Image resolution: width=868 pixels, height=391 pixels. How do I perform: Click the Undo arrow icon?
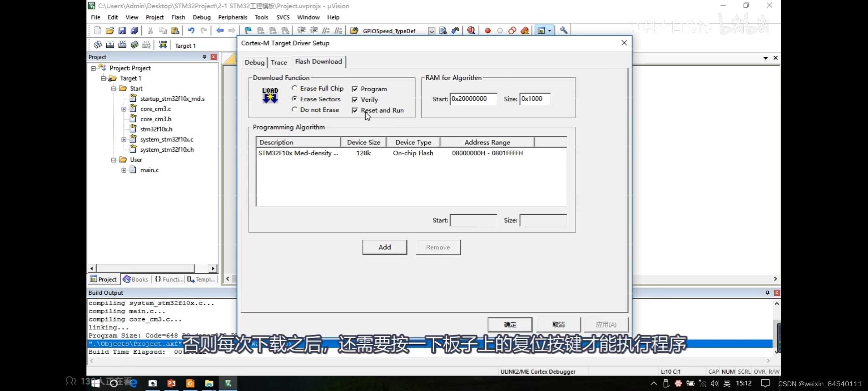(191, 31)
